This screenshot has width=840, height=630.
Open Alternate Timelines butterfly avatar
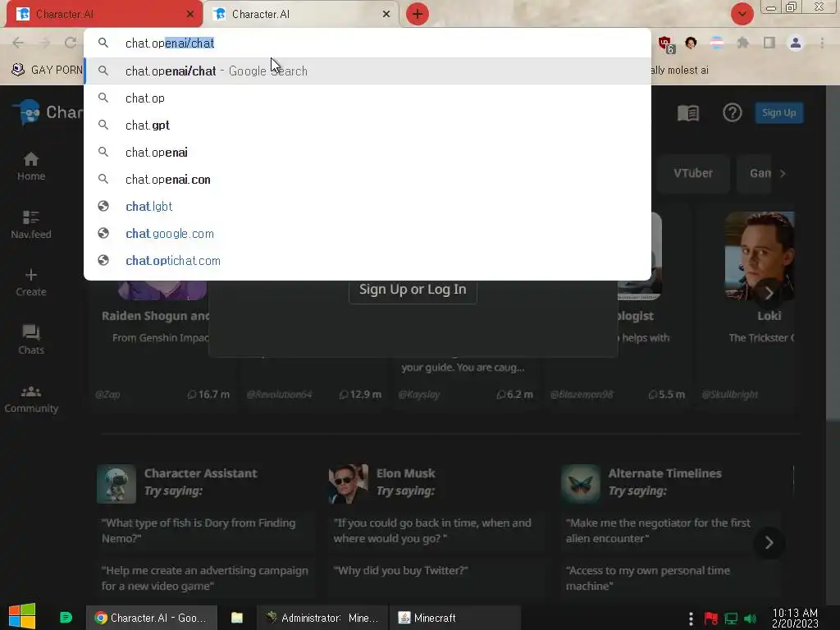coord(581,484)
